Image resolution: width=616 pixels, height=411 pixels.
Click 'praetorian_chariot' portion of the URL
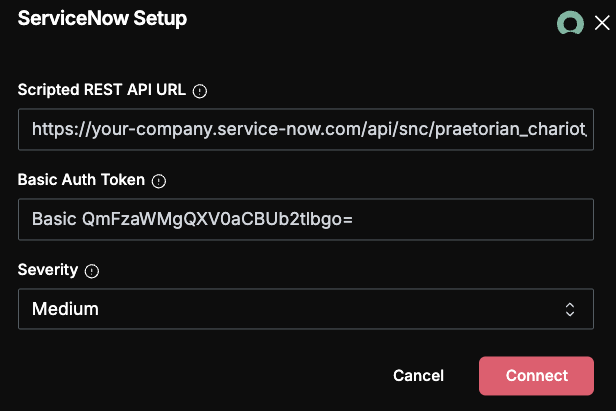point(511,129)
